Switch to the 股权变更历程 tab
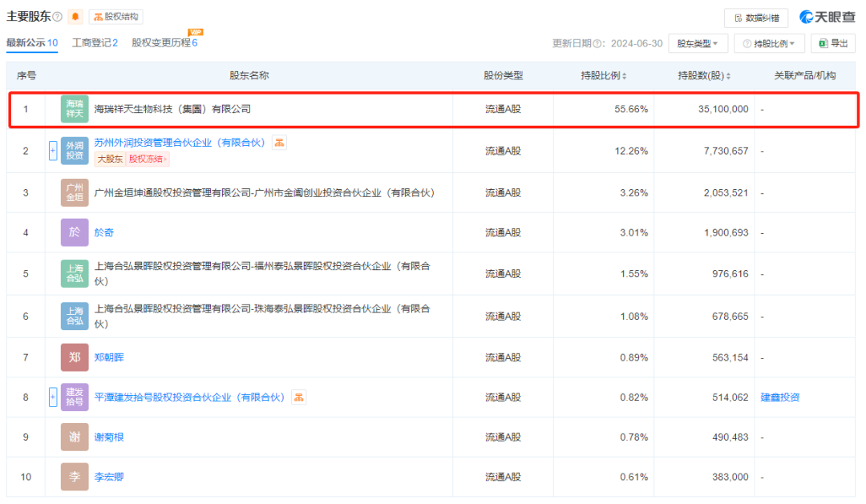 click(x=164, y=42)
